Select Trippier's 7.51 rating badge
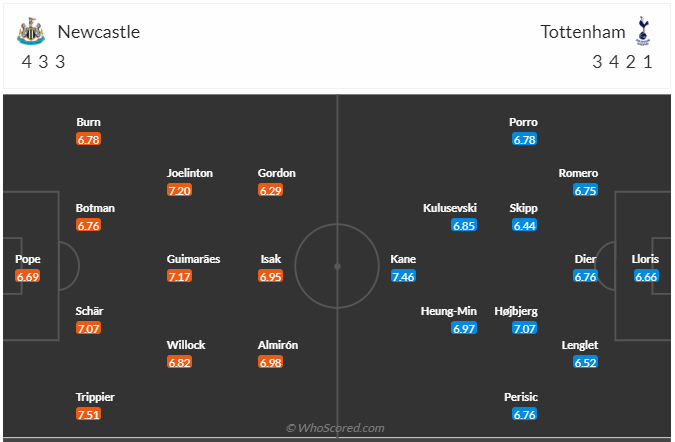This screenshot has height=442, width=675. click(x=88, y=414)
